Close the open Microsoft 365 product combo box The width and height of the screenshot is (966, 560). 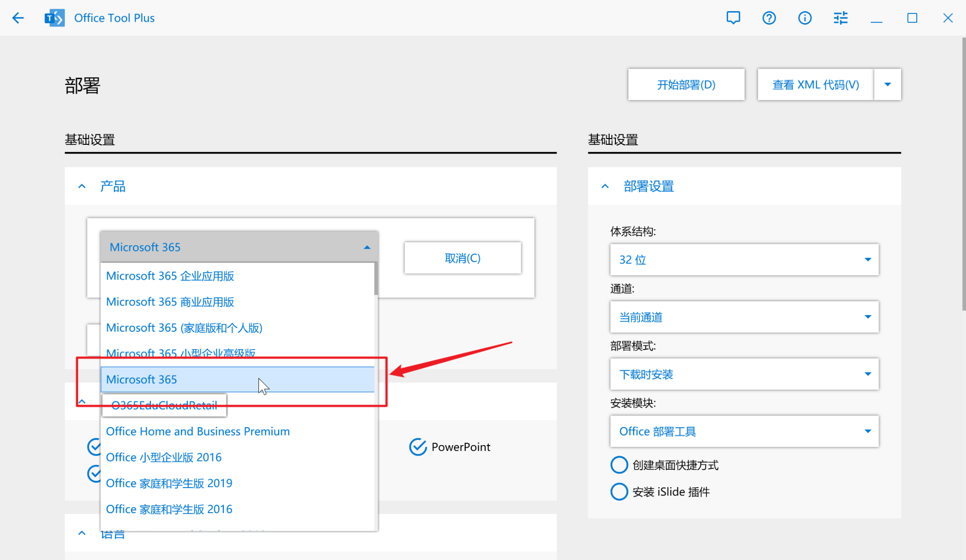239,247
